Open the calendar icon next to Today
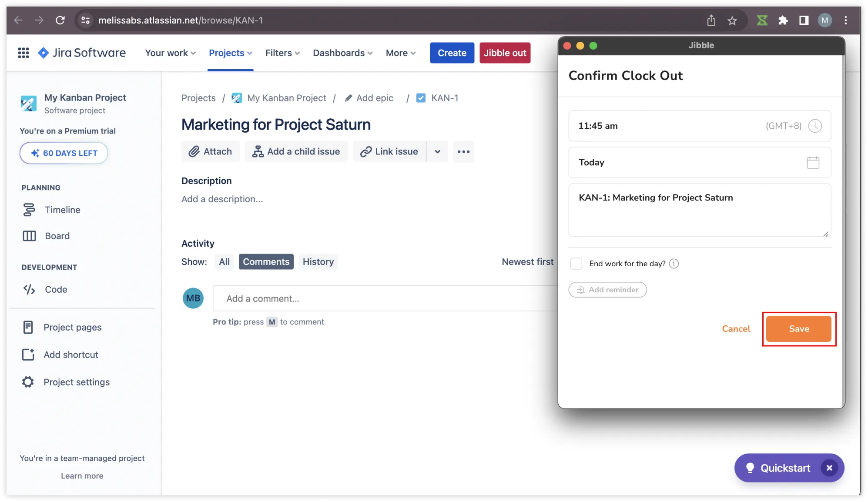The image size is (868, 502). pos(813,162)
